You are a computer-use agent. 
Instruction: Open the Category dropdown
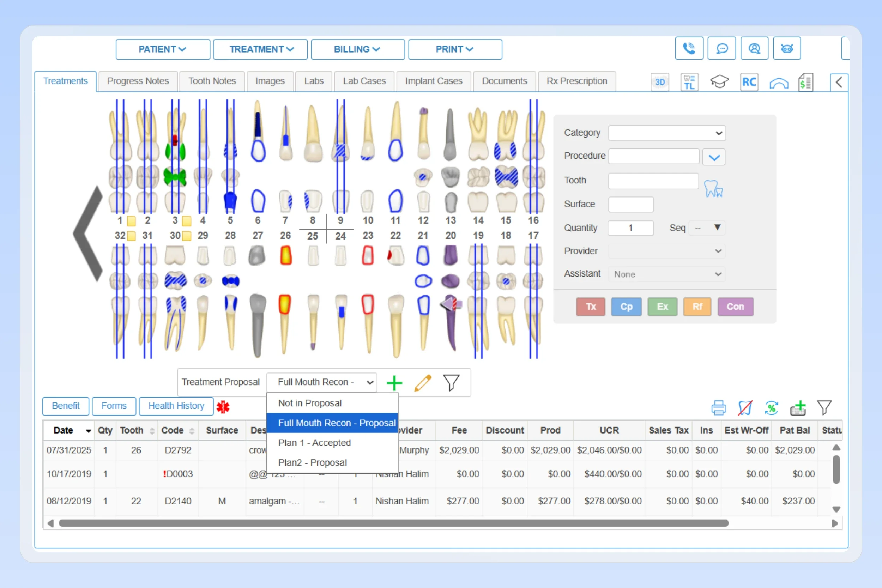click(x=667, y=133)
